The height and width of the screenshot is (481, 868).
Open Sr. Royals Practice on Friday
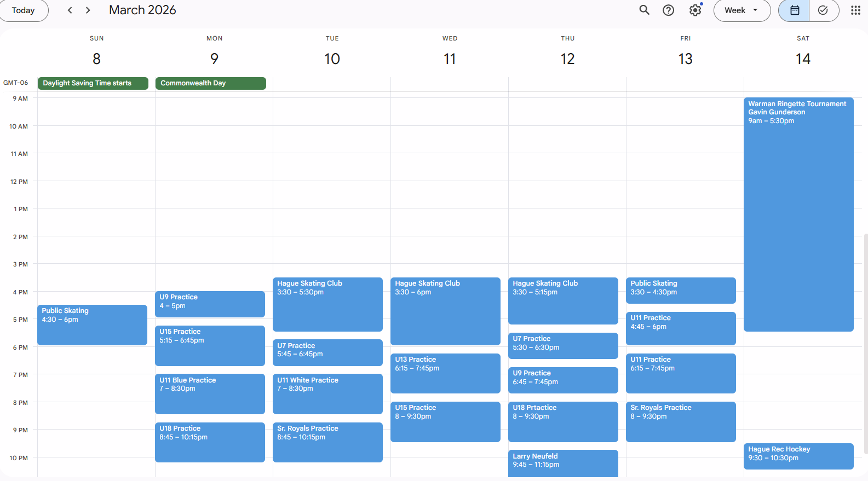680,421
